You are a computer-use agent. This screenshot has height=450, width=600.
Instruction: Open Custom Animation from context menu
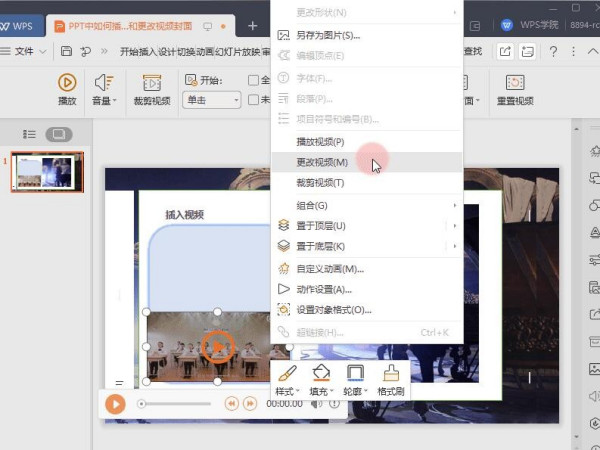click(367, 269)
